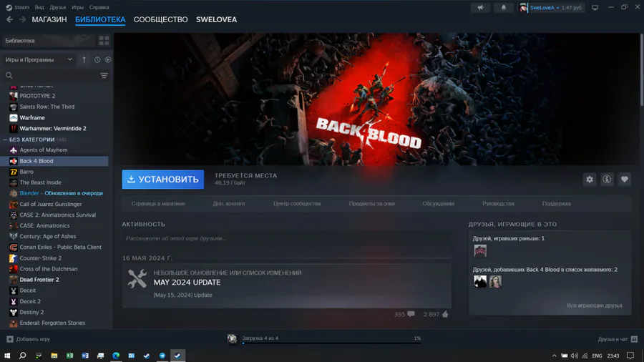The height and width of the screenshot is (362, 644).
Task: Open the Справка menu
Action: pyautogui.click(x=99, y=7)
